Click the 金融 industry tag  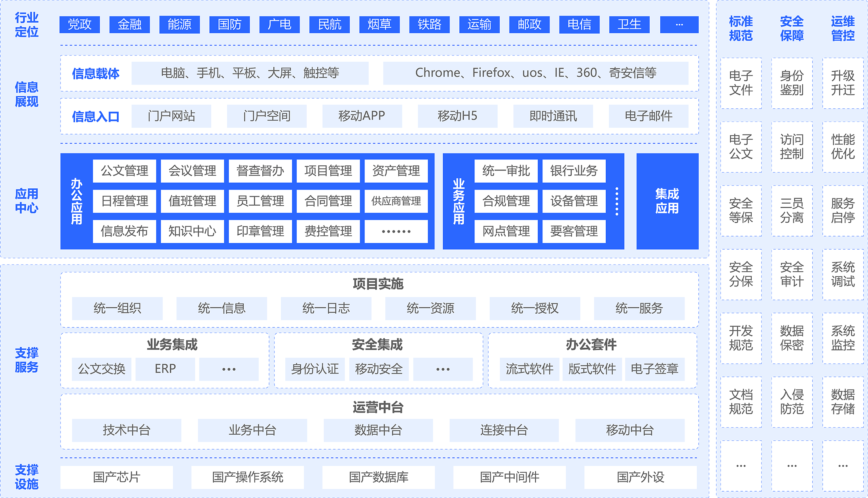coord(129,25)
